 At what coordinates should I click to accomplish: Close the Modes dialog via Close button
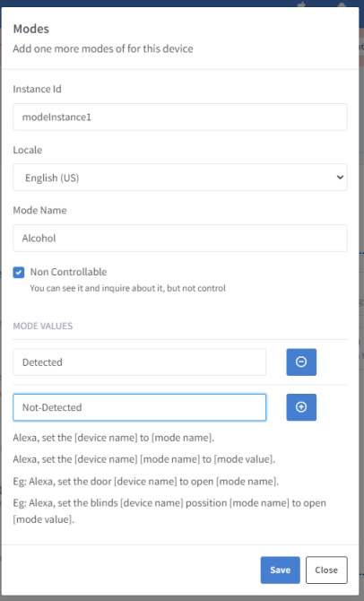326,570
